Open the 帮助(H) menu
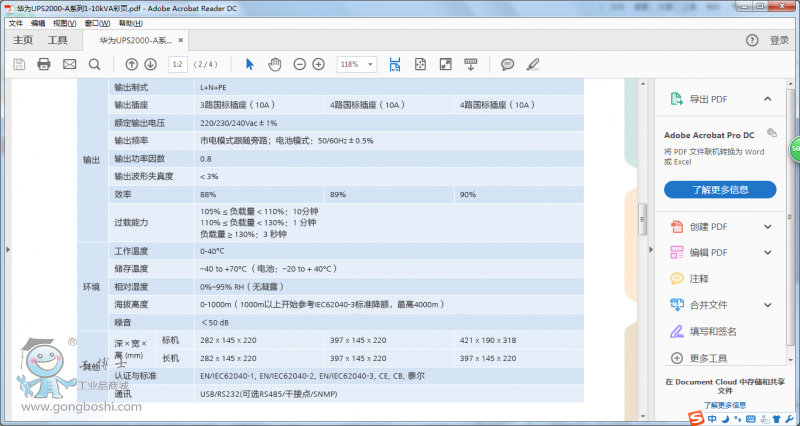The height and width of the screenshot is (426, 800). [131, 23]
